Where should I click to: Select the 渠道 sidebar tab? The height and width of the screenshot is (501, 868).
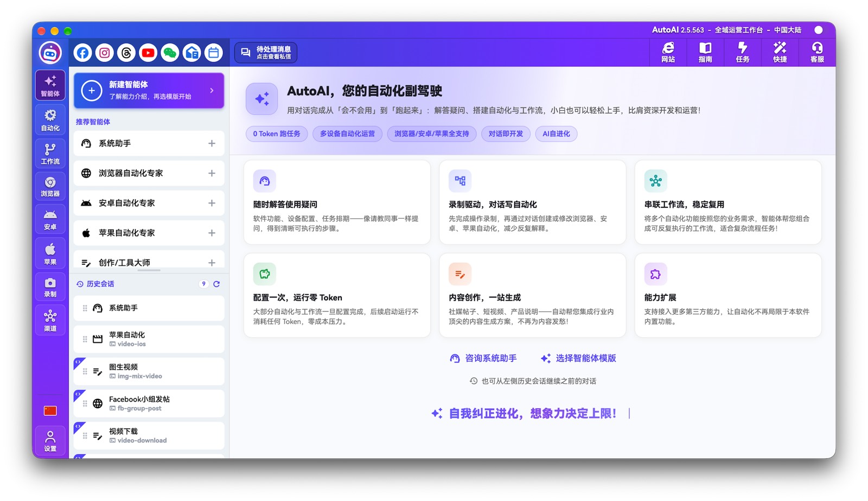(x=50, y=320)
